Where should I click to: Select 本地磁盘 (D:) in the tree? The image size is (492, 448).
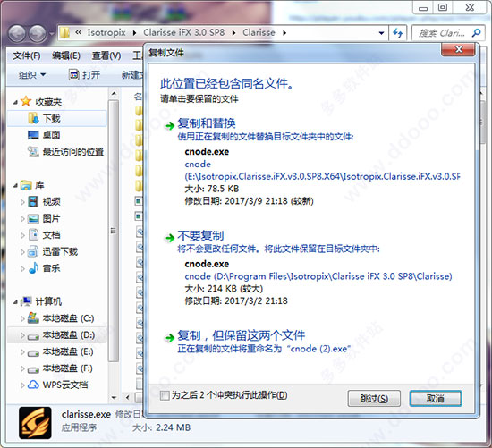[x=68, y=335]
